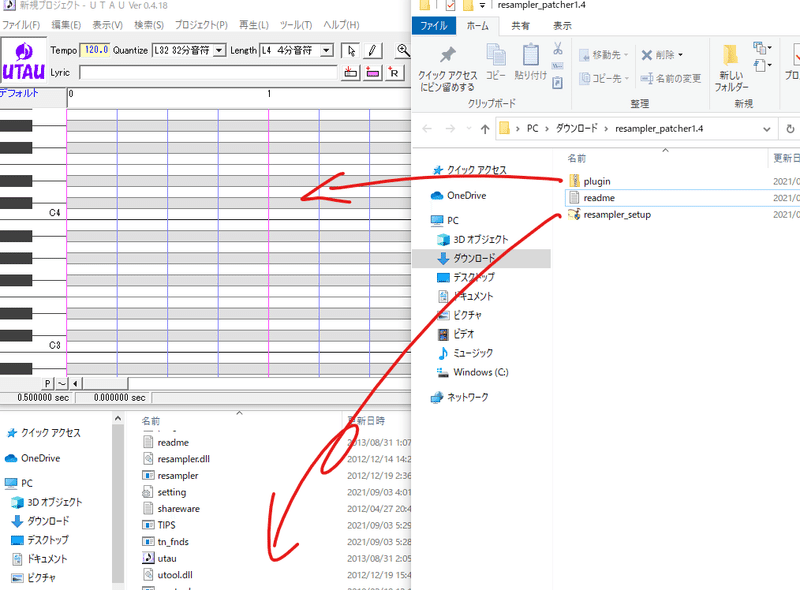Image resolution: width=800 pixels, height=590 pixels.
Task: Click the デフォルト singer name link
Action: [x=19, y=93]
